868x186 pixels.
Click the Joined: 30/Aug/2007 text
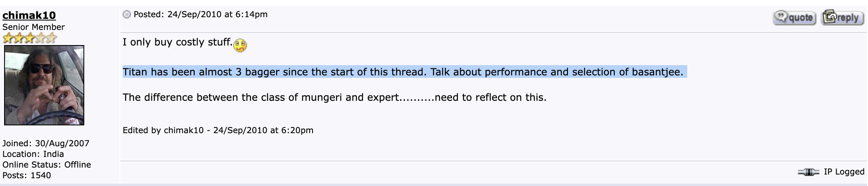pos(46,143)
